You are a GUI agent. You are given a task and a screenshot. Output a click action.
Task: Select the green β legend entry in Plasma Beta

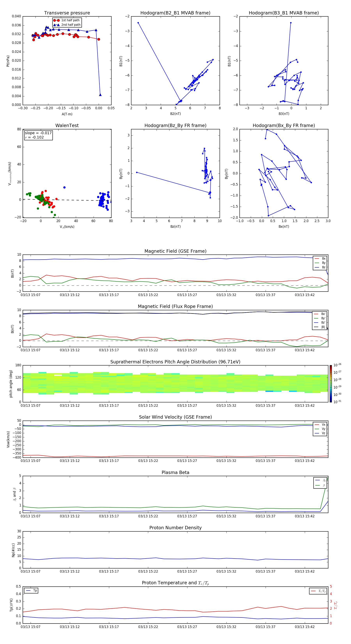[x=321, y=485]
